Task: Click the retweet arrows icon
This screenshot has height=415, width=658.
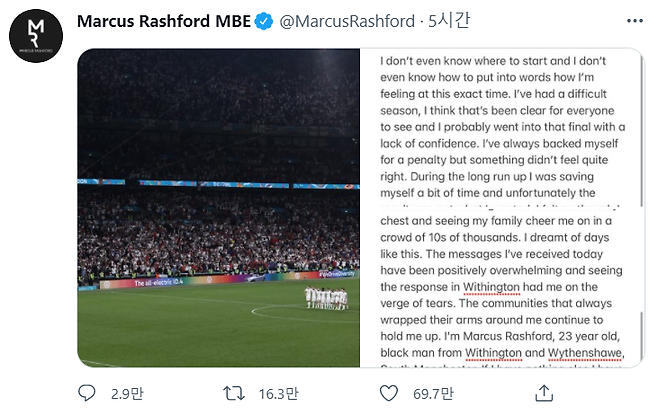Action: 234,394
